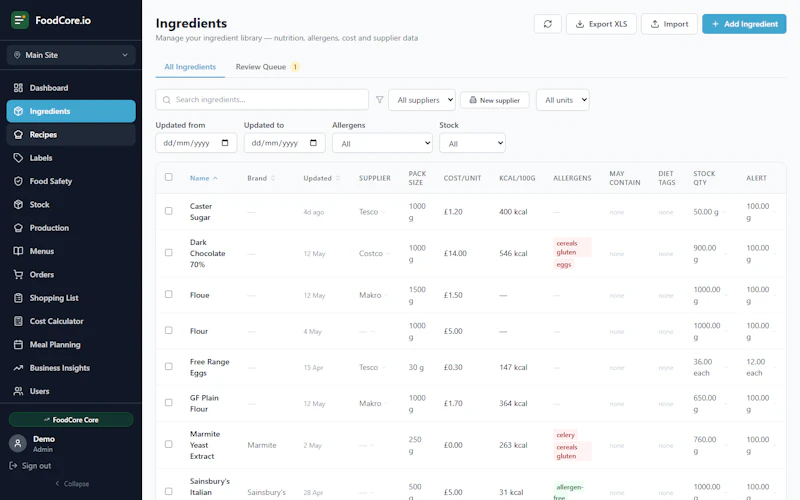Go to Cost Calculator in sidebar
The height and width of the screenshot is (500, 800).
tap(71, 321)
